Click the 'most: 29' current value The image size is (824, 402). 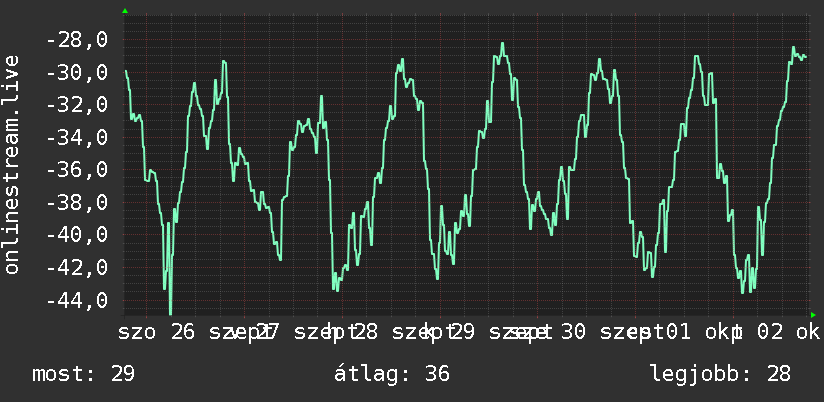pyautogui.click(x=84, y=374)
